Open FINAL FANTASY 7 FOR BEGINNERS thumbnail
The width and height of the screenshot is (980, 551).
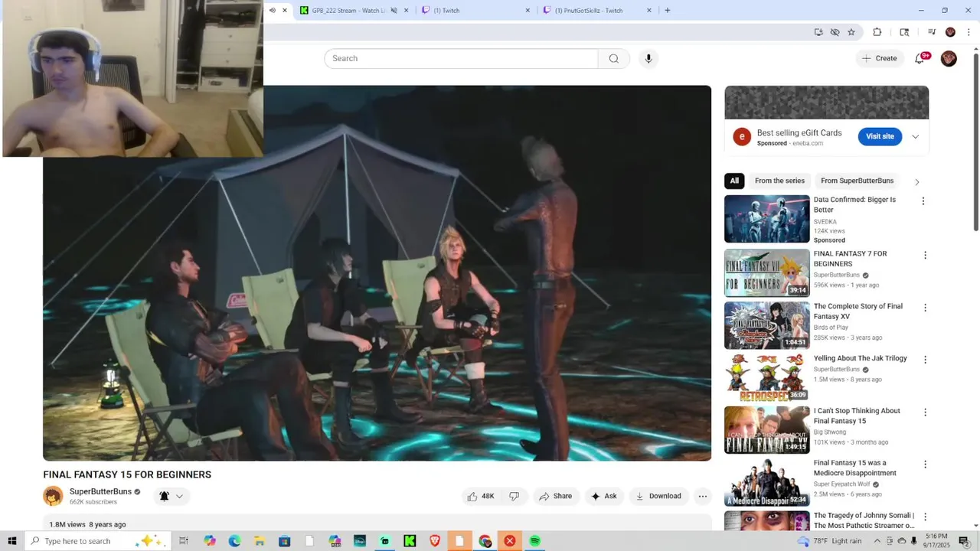(766, 272)
